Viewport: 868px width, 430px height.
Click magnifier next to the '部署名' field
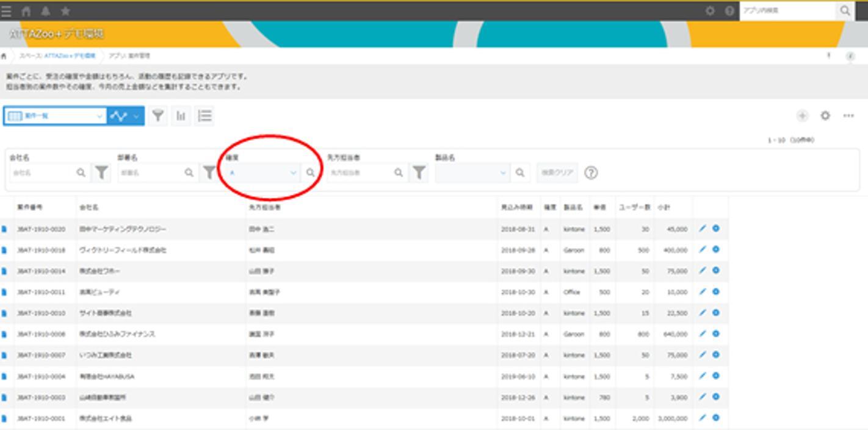point(189,173)
